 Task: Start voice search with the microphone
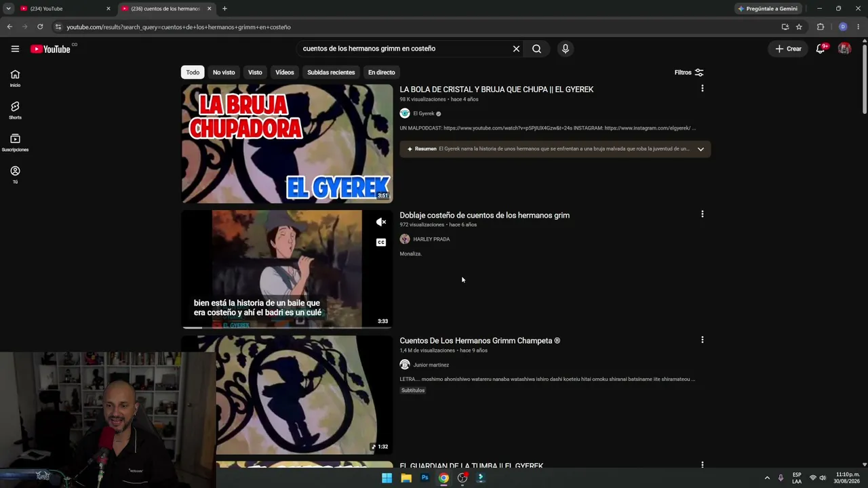[x=565, y=49]
